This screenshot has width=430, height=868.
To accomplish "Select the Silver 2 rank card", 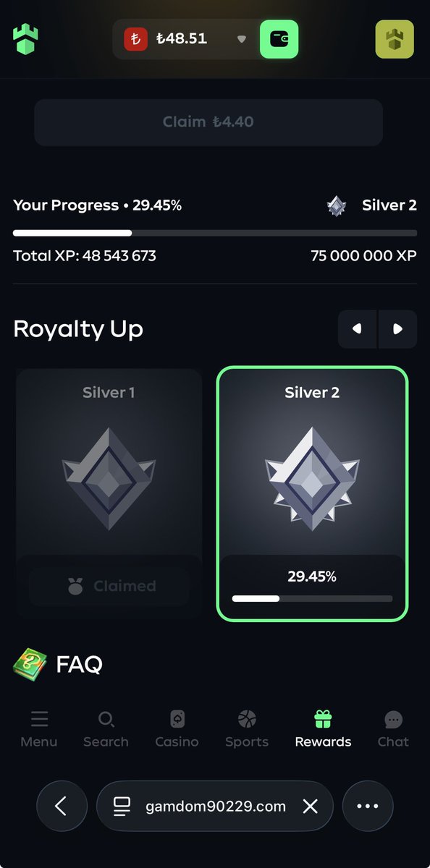I will [312, 493].
